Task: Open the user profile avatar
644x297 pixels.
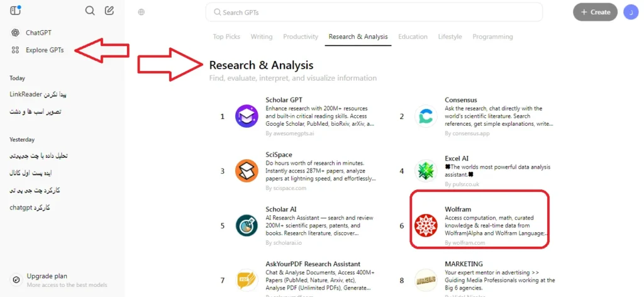Action: click(630, 12)
